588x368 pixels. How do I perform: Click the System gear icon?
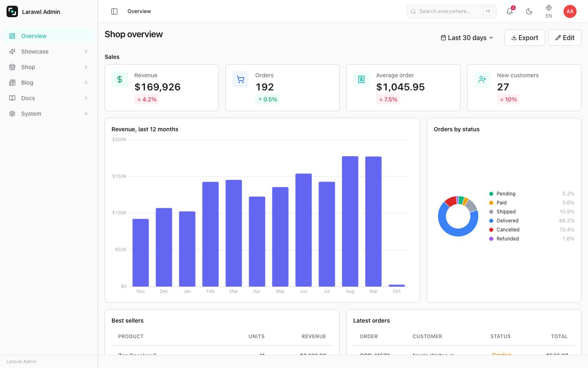point(12,114)
